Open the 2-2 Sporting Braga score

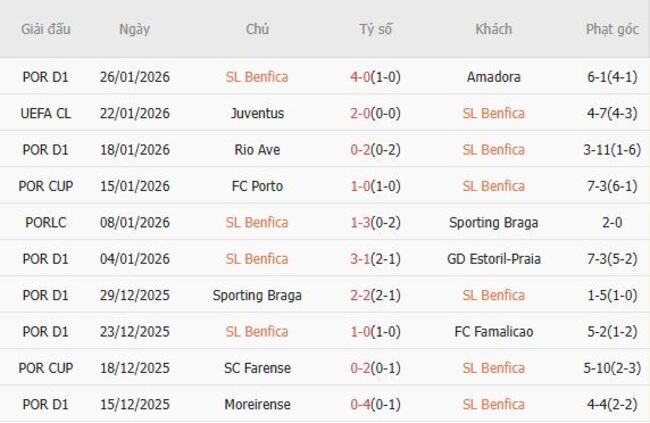point(376,295)
